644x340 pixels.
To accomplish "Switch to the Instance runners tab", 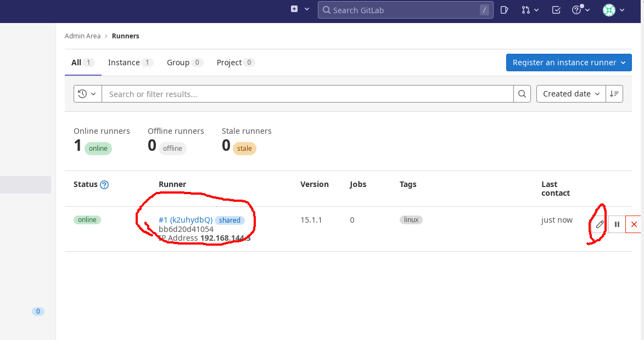I will [130, 63].
